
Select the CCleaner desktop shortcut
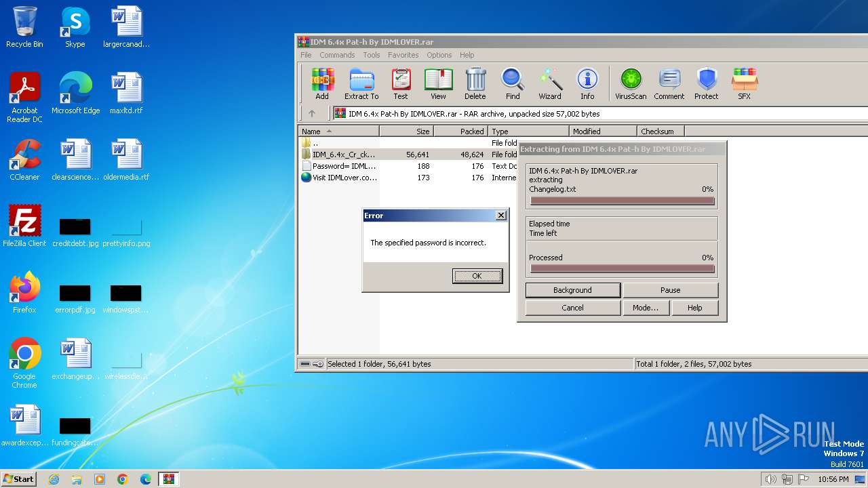(24, 161)
